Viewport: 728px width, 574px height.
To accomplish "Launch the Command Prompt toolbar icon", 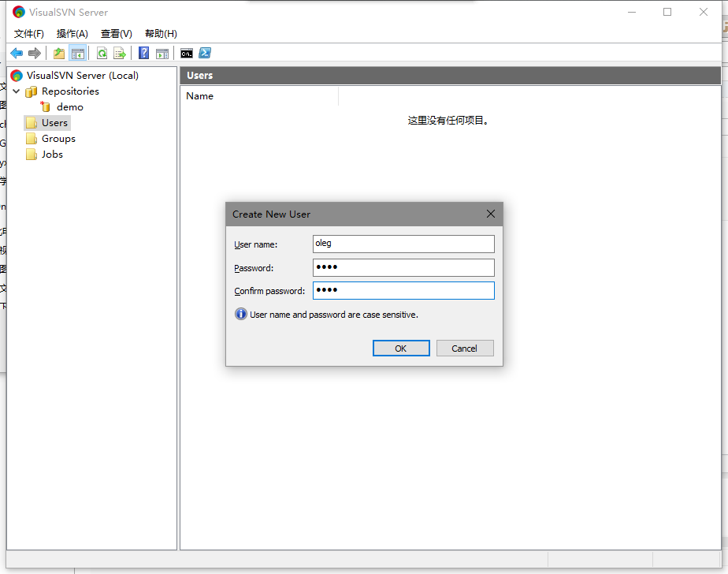I will [x=187, y=54].
